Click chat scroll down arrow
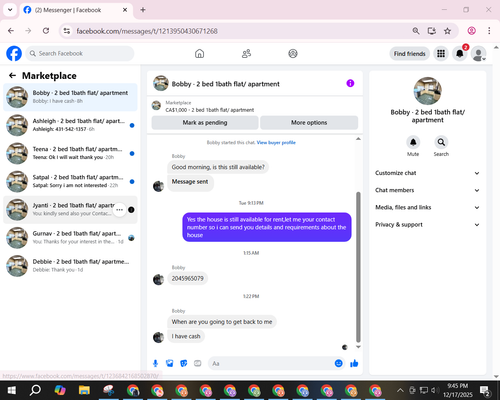The width and height of the screenshot is (500, 400). tap(358, 347)
